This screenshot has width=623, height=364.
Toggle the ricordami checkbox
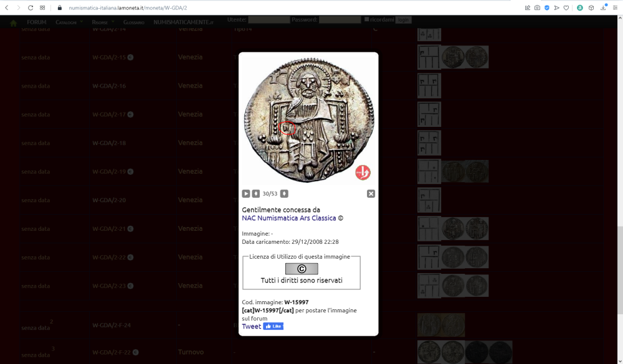[366, 20]
